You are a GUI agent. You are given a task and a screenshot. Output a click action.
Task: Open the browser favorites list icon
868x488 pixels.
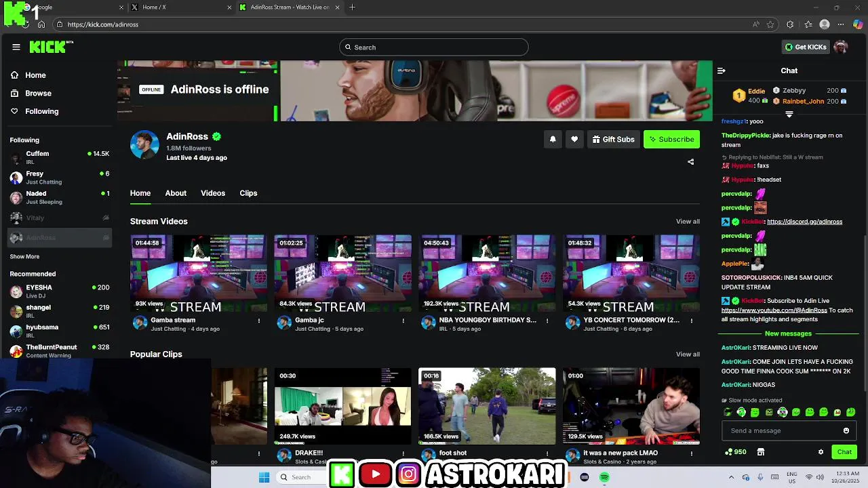808,24
